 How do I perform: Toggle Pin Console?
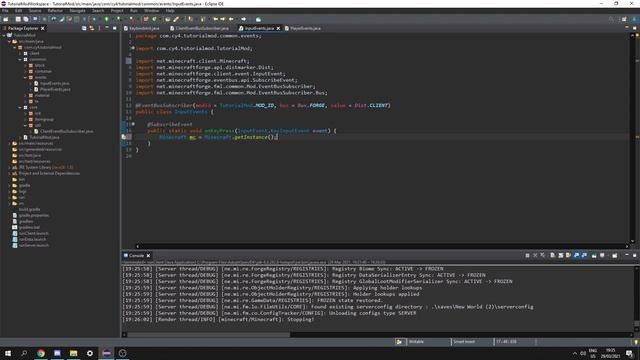[593, 255]
